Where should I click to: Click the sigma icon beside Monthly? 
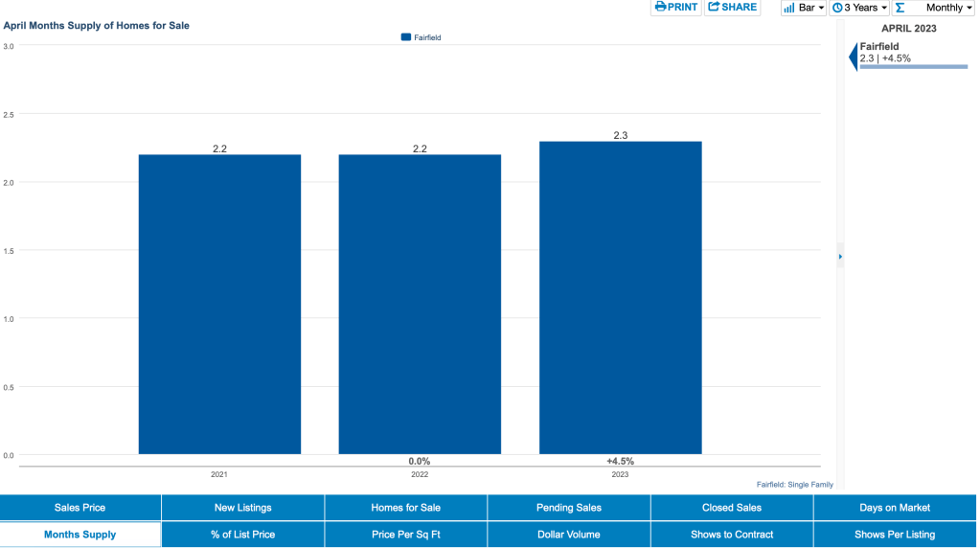[x=900, y=8]
